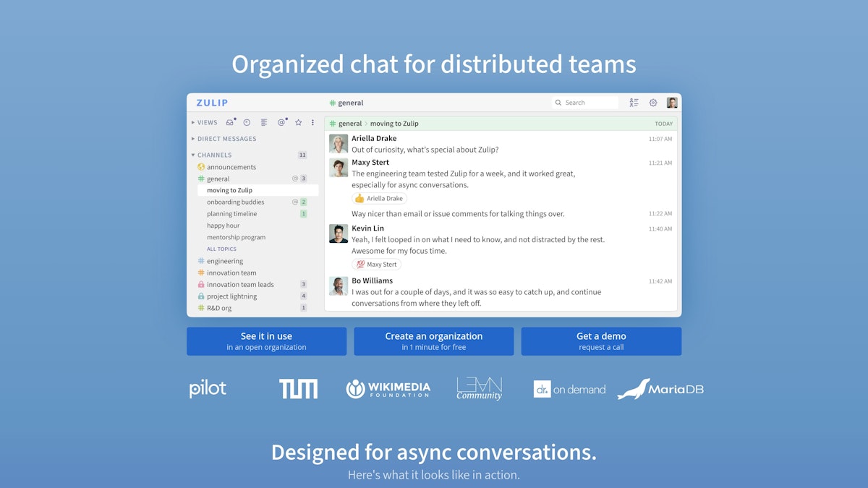Click the Kevin Lin sender name
The width and height of the screenshot is (868, 488).
(x=367, y=228)
